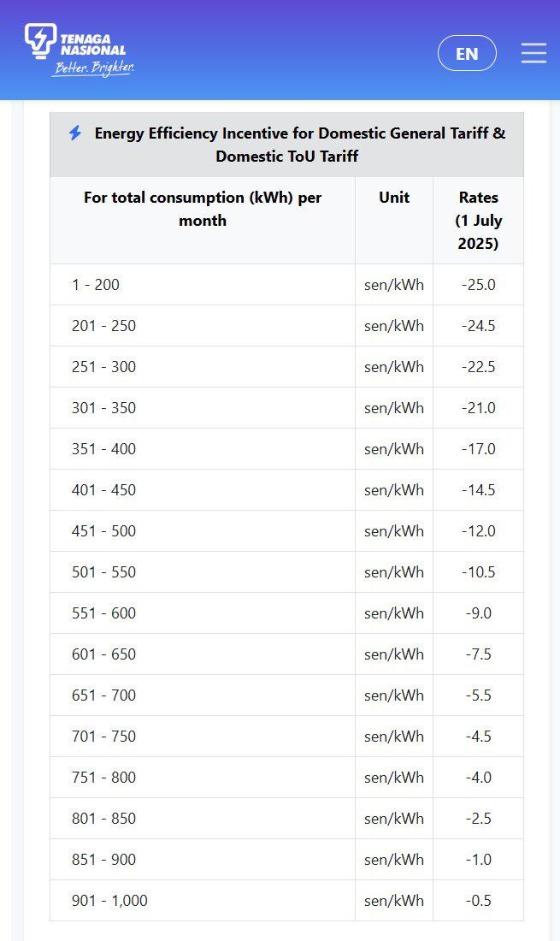Click the -14.5 rate value
560x941 pixels.
pyautogui.click(x=478, y=490)
